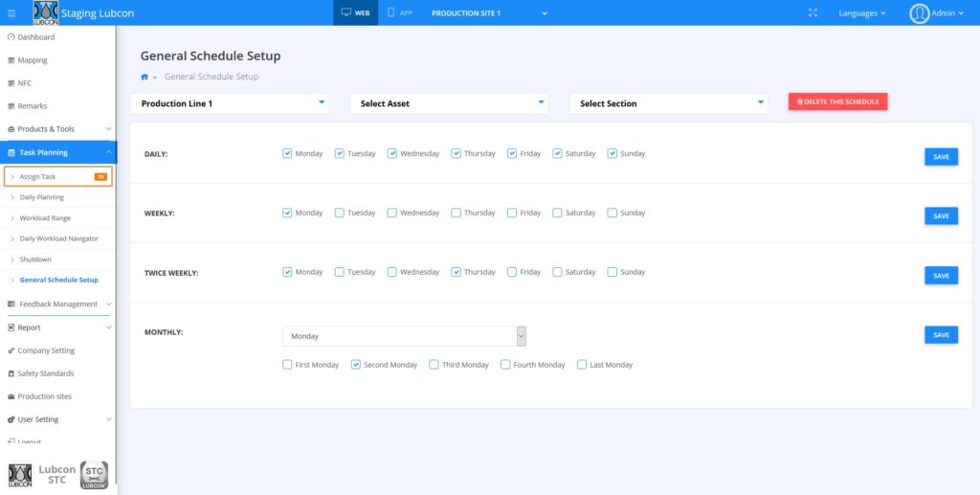Open Daily Planning submenu item

(41, 197)
